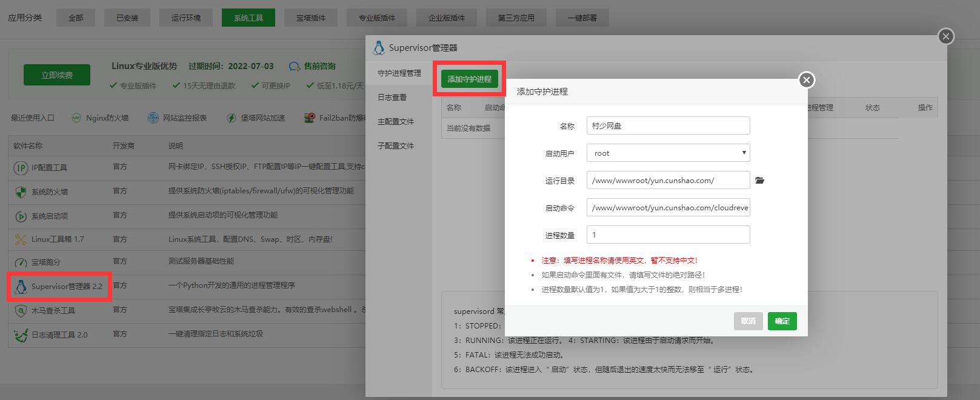The height and width of the screenshot is (400, 980).
Task: Click the 名称 input field
Action: pyautogui.click(x=668, y=125)
